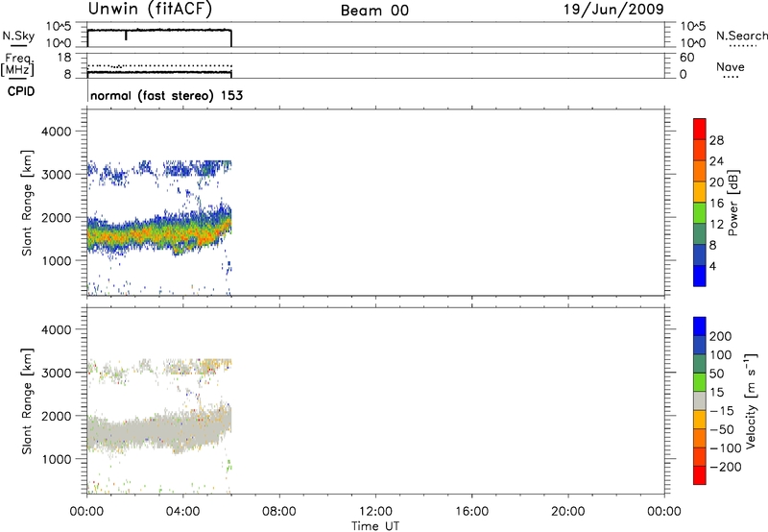Click the '60' Nave axis tick label
768x532 pixels.
(687, 58)
